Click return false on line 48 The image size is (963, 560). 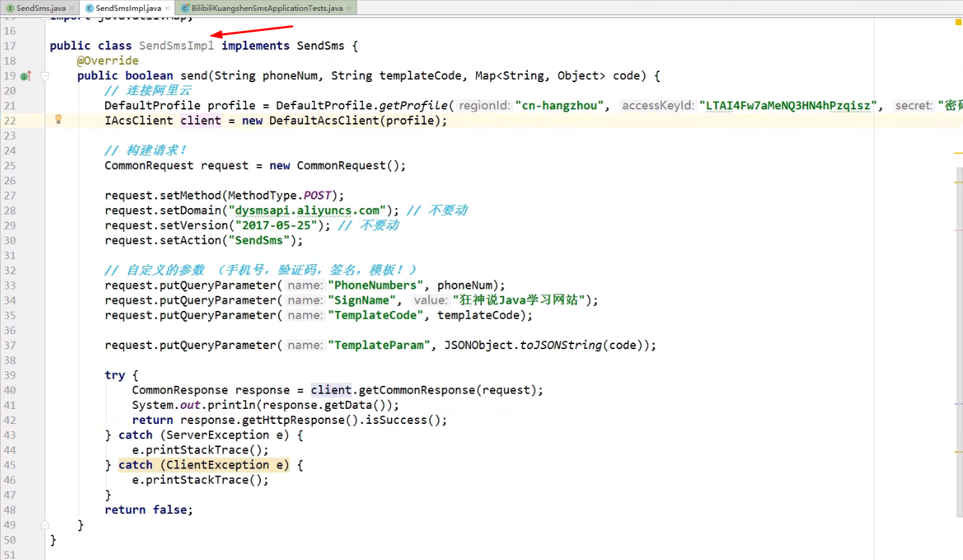(149, 510)
